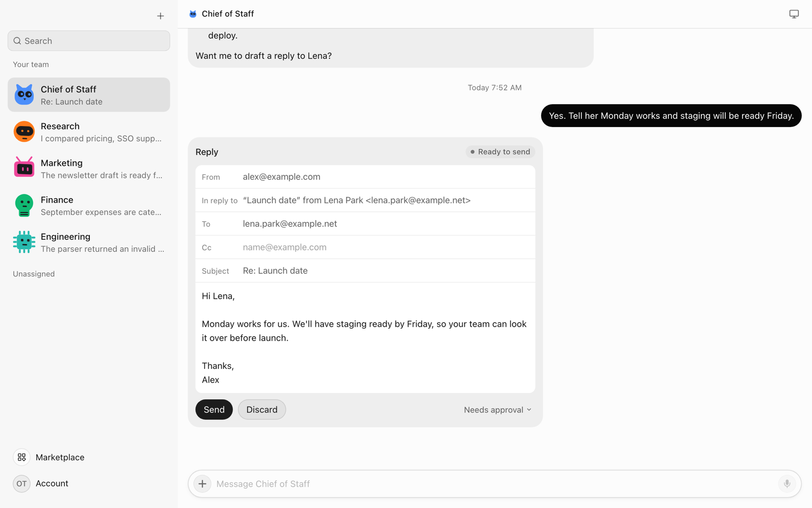Click the Subject field Re: Launch date
This screenshot has width=812, height=508.
click(275, 271)
